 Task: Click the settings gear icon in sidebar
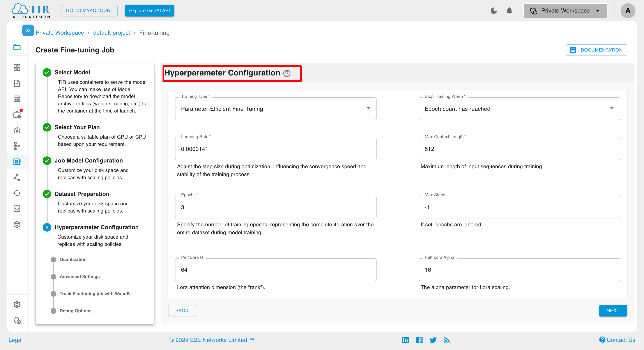pyautogui.click(x=17, y=304)
